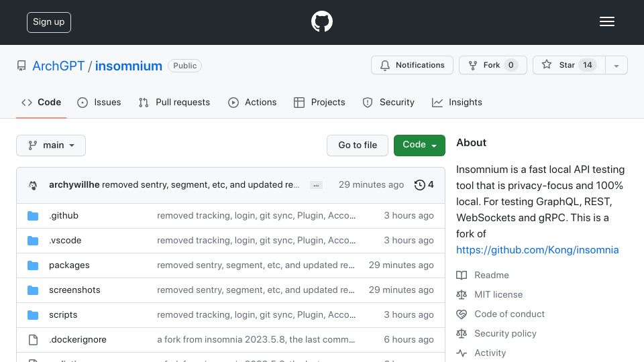Open the ArchGPT owner link
Viewport: 644px width, 362px height.
(58, 66)
